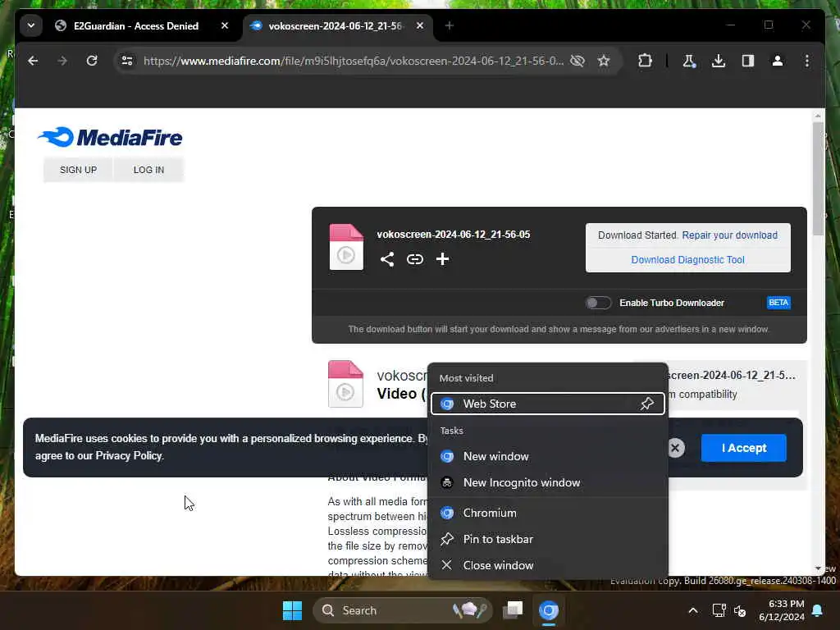
Task: Click I Accept cookie button
Action: pos(743,448)
